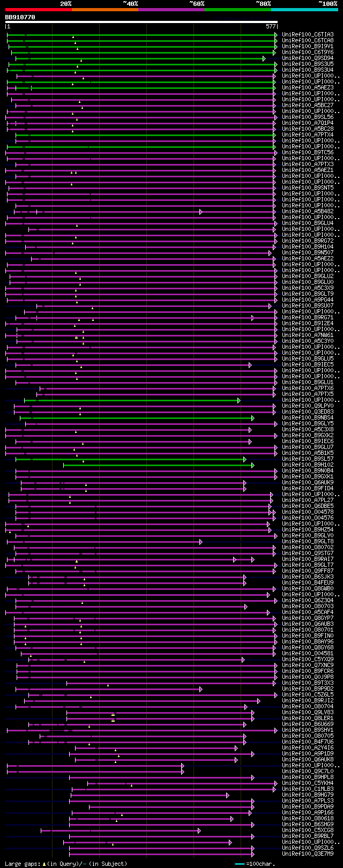Select label UniRef100_A7Q1P4

(308, 123)
